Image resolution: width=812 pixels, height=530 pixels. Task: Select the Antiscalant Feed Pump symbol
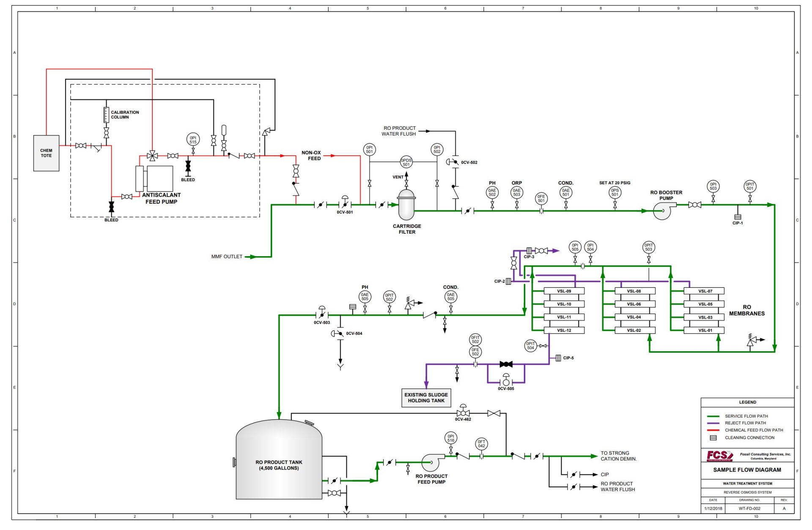pos(154,179)
